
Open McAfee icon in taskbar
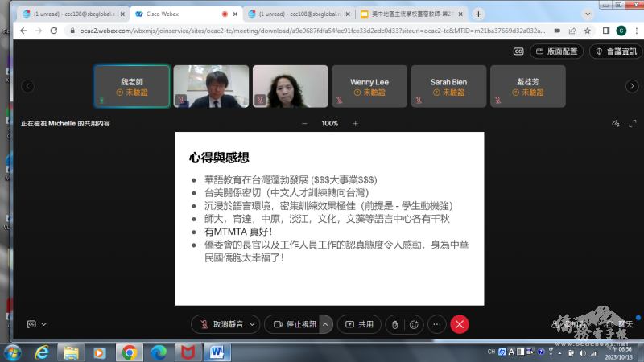coord(188,352)
